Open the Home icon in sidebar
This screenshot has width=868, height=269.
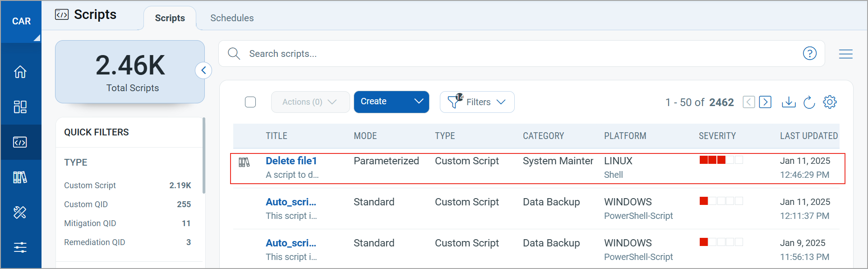20,72
